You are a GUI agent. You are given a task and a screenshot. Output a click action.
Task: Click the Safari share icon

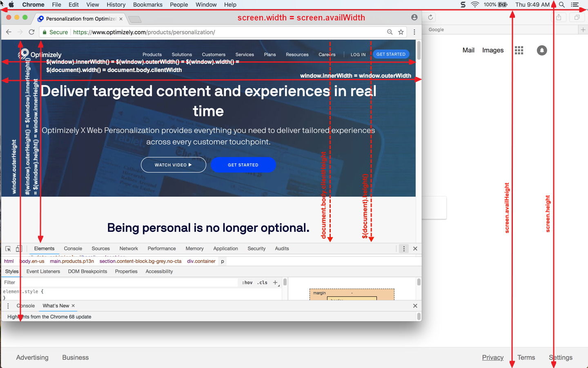[x=559, y=17]
